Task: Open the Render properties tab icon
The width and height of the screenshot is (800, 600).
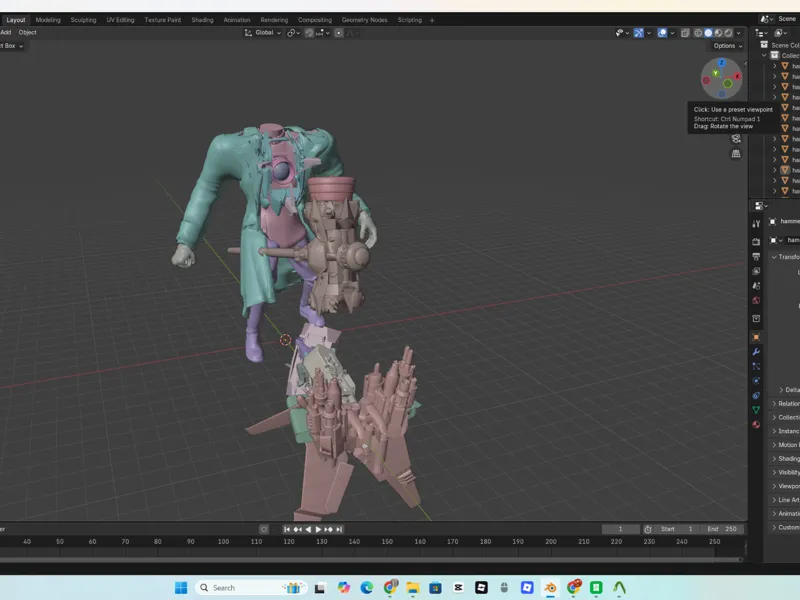Action: pos(756,241)
